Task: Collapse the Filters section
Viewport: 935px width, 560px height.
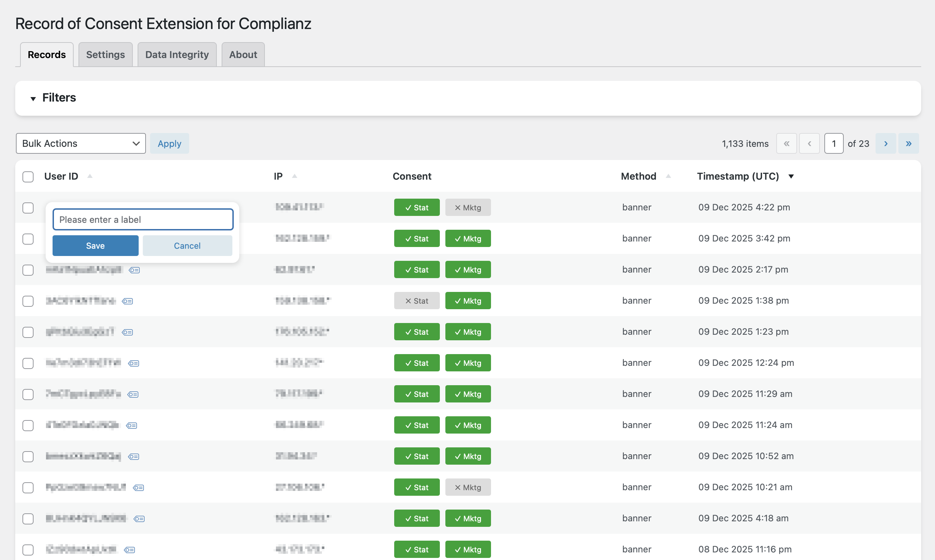Action: click(33, 98)
